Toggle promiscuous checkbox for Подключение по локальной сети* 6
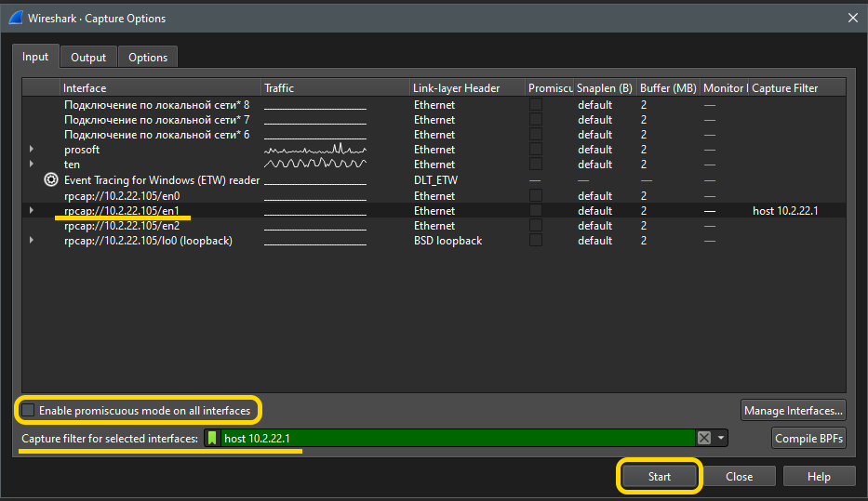This screenshot has width=868, height=501. click(x=535, y=135)
